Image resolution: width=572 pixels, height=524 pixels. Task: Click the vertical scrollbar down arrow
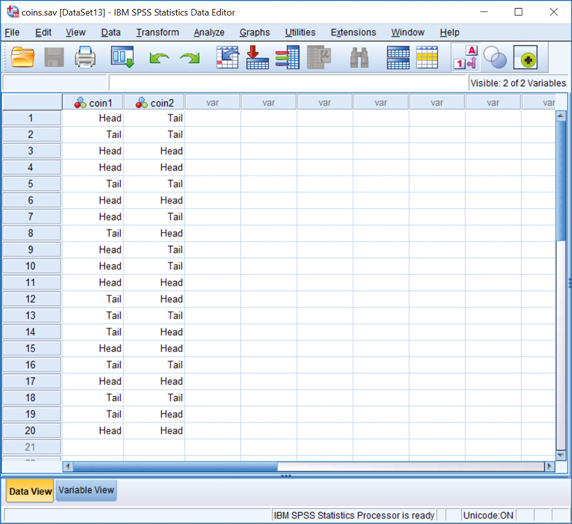[x=561, y=455]
